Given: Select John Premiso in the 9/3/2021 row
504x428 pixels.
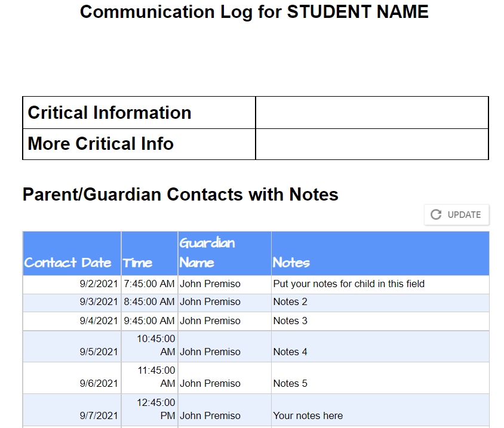Looking at the screenshot, I should pos(225,303).
